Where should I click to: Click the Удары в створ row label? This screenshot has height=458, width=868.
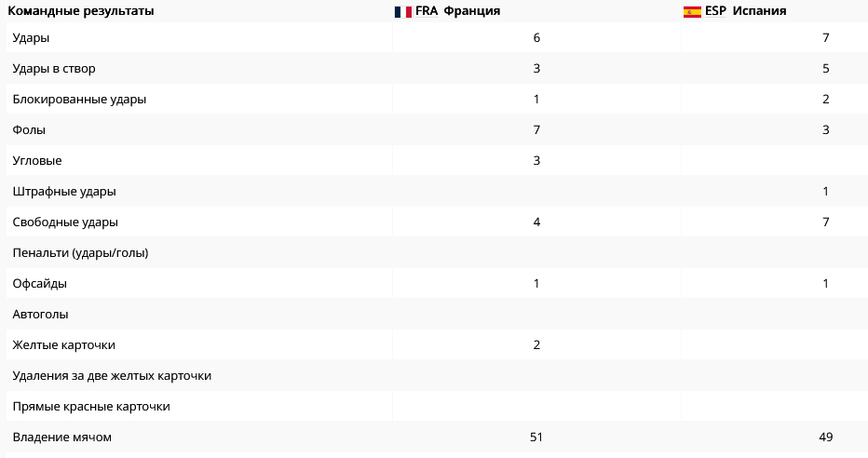pos(54,69)
